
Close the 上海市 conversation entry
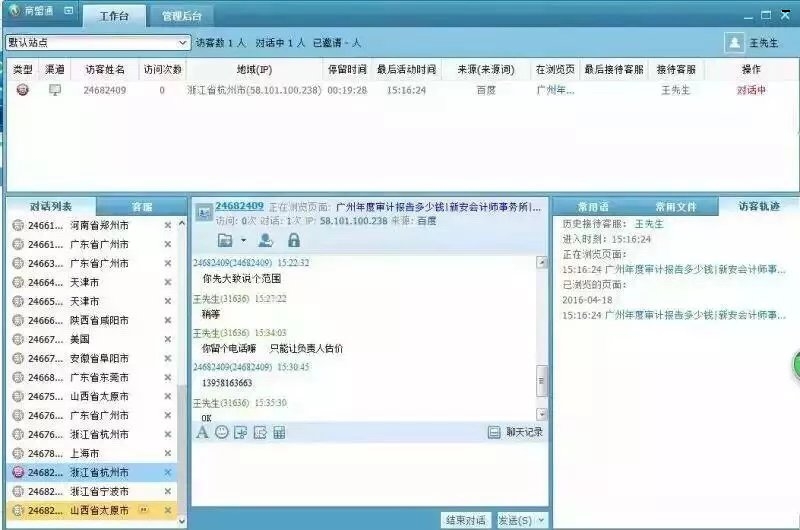pyautogui.click(x=167, y=453)
